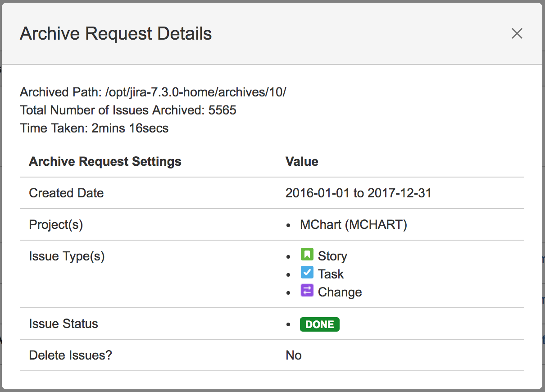The height and width of the screenshot is (392, 545).
Task: Click the Value column header
Action: (x=302, y=162)
